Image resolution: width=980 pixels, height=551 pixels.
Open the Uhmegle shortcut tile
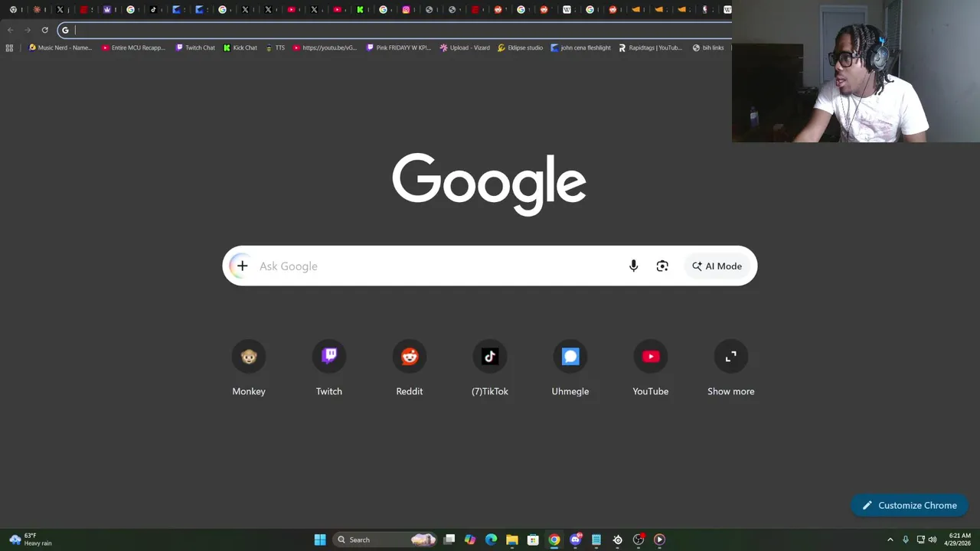[570, 370]
